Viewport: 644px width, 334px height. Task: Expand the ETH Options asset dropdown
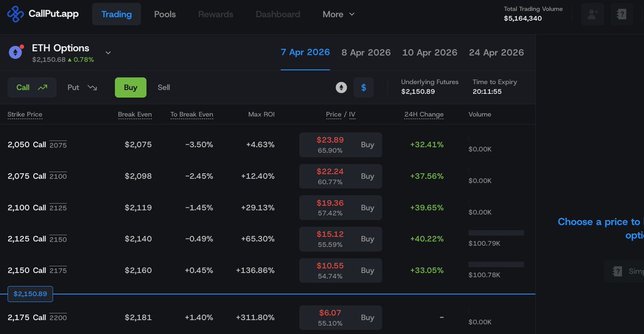[108, 53]
